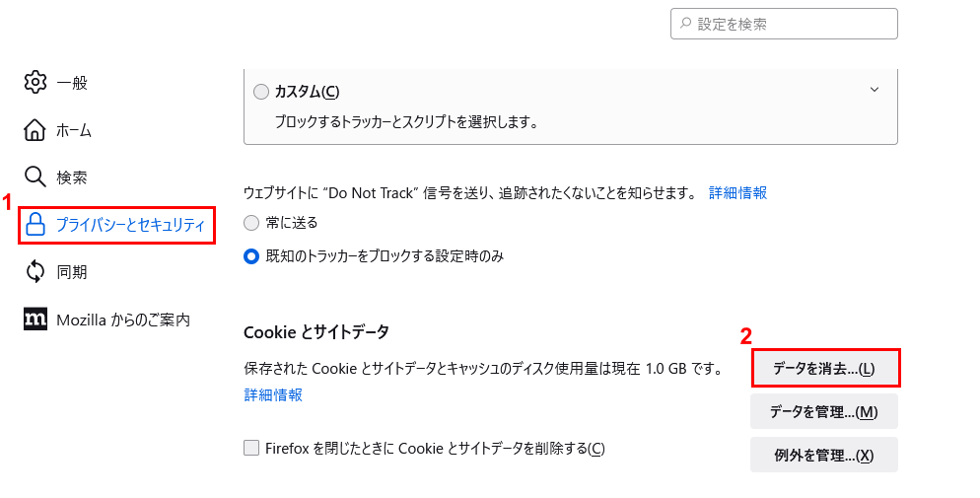Click the 例外を管理 button
Image resolution: width=980 pixels, height=498 pixels.
824,455
